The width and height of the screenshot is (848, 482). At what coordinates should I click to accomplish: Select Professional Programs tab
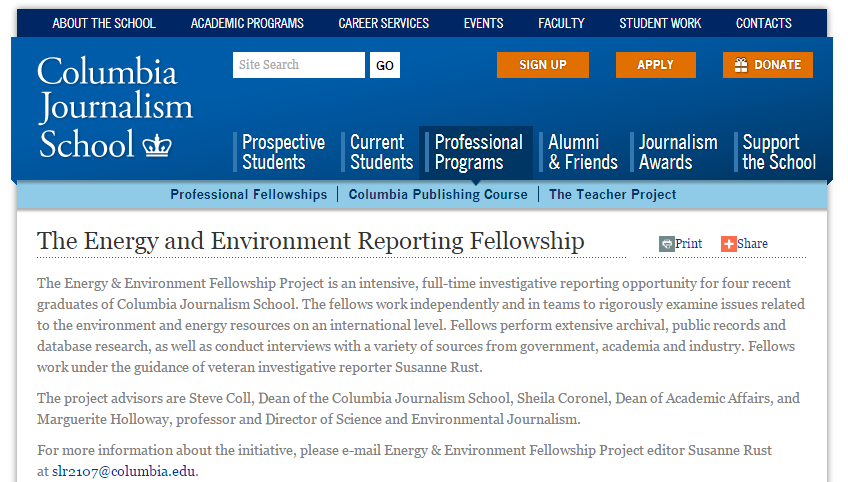tap(478, 152)
